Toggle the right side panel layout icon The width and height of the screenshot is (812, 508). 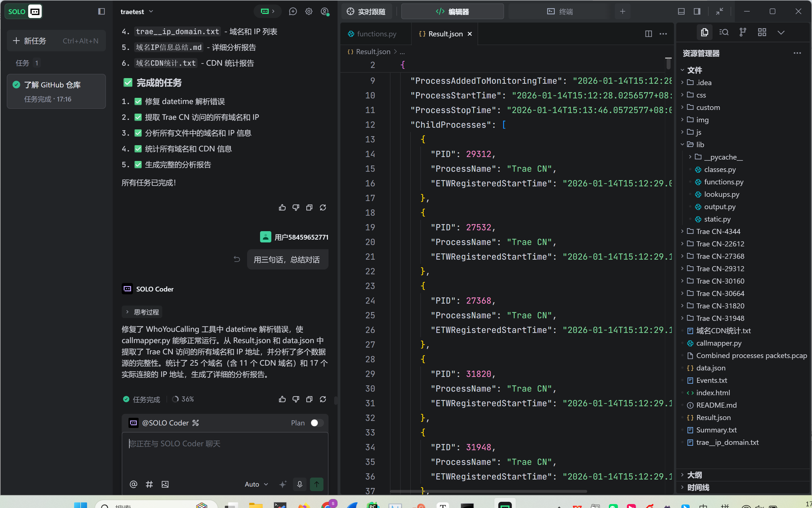tap(697, 12)
